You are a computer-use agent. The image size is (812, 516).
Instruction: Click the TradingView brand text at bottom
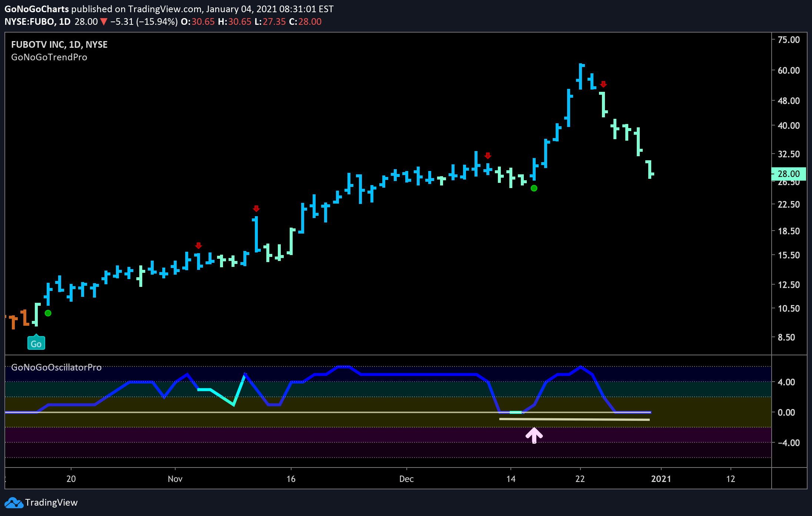coord(51,502)
